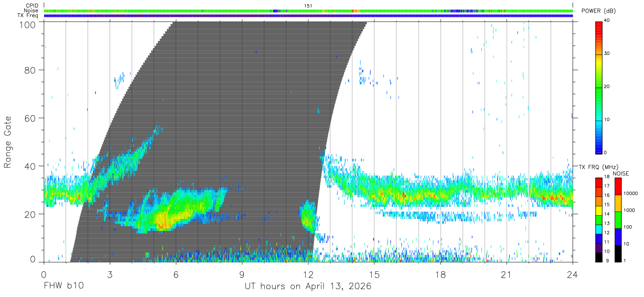Click the 3 tick on UT hours axis

coord(110,274)
